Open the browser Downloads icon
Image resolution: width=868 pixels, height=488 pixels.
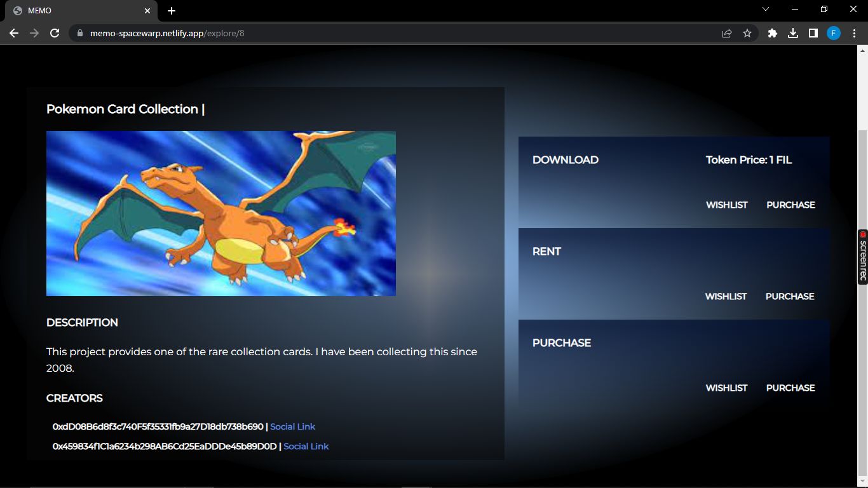793,33
